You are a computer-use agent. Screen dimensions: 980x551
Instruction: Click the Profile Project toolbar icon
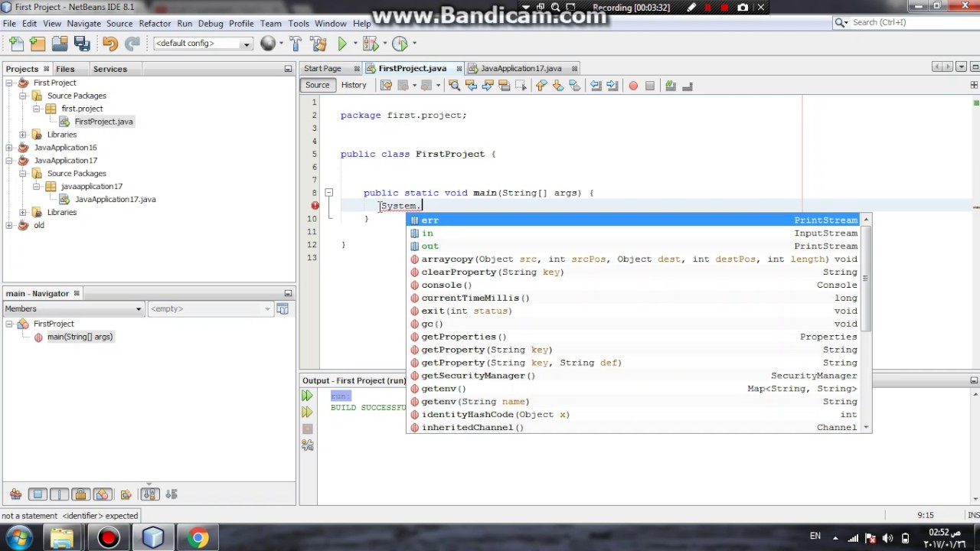[400, 44]
